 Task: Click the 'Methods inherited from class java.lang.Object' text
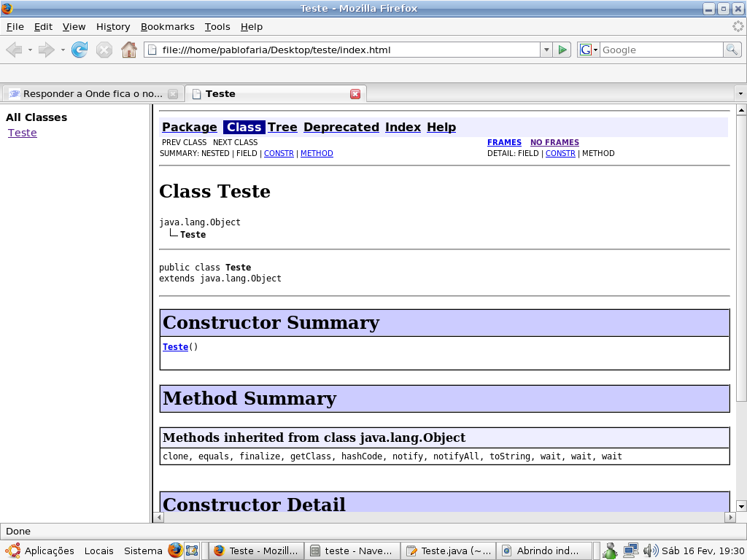314,437
